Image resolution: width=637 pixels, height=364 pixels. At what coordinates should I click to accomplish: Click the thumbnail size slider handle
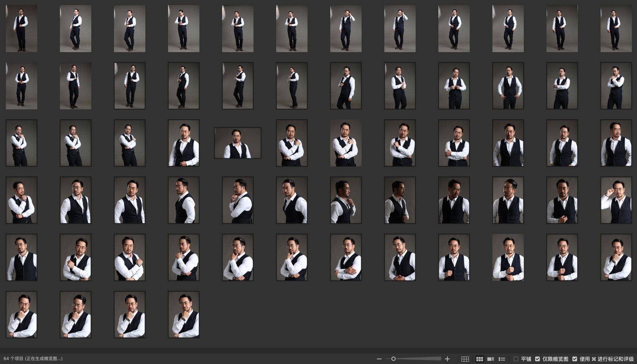coord(393,359)
